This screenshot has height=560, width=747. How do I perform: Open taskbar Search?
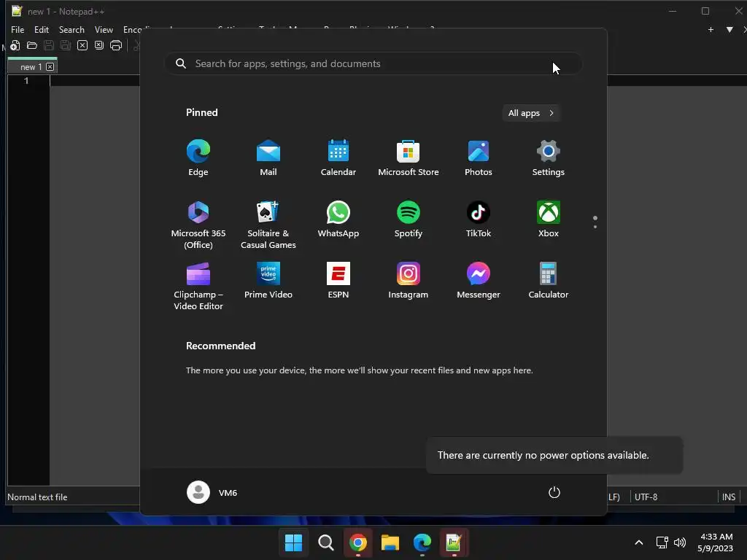point(326,542)
